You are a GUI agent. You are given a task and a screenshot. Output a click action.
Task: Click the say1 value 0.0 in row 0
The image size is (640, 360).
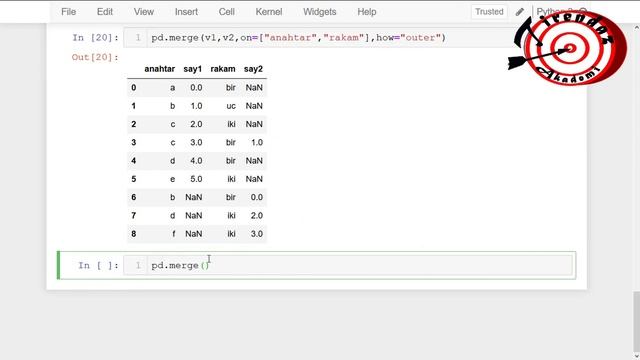click(x=196, y=88)
